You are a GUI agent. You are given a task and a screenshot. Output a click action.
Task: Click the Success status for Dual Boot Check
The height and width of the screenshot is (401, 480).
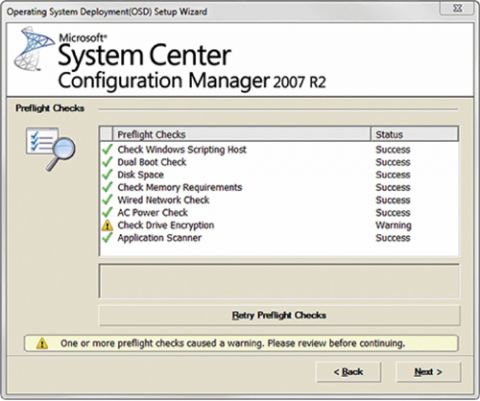tap(393, 162)
